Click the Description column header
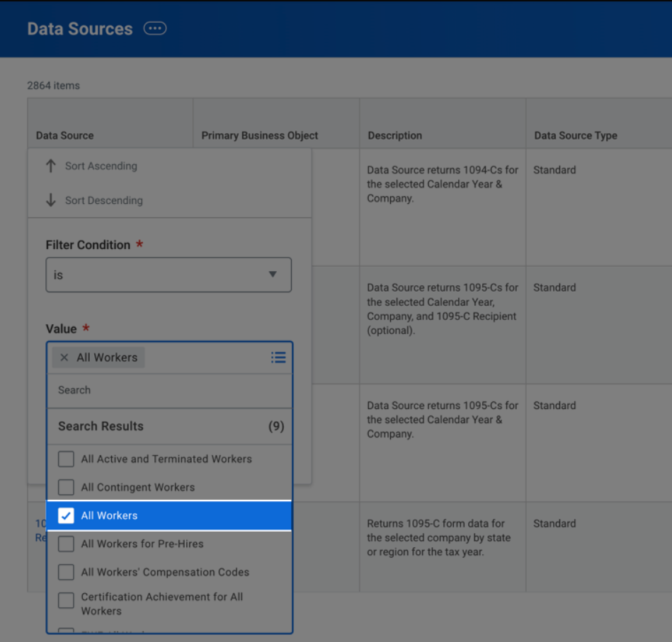This screenshot has width=672, height=642. tap(395, 135)
